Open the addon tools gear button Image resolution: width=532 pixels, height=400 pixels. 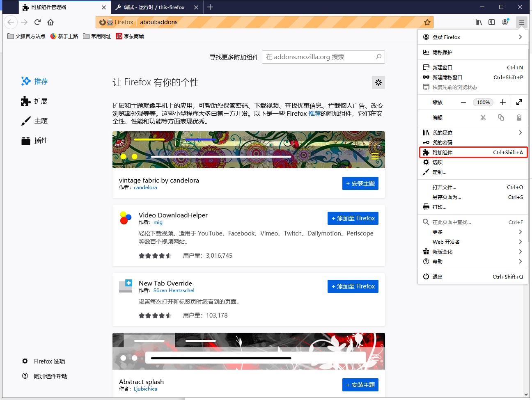pyautogui.click(x=378, y=82)
